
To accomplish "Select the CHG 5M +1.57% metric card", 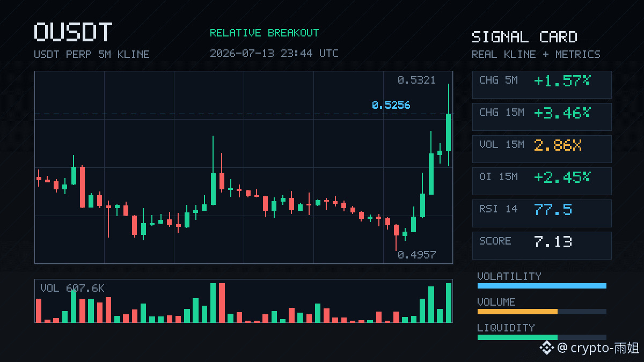I will point(541,85).
